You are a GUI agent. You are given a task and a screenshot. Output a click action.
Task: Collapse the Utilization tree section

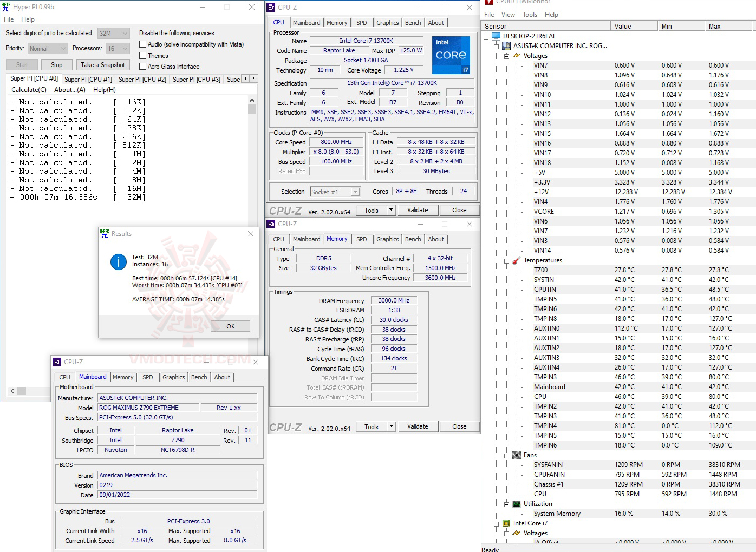506,504
